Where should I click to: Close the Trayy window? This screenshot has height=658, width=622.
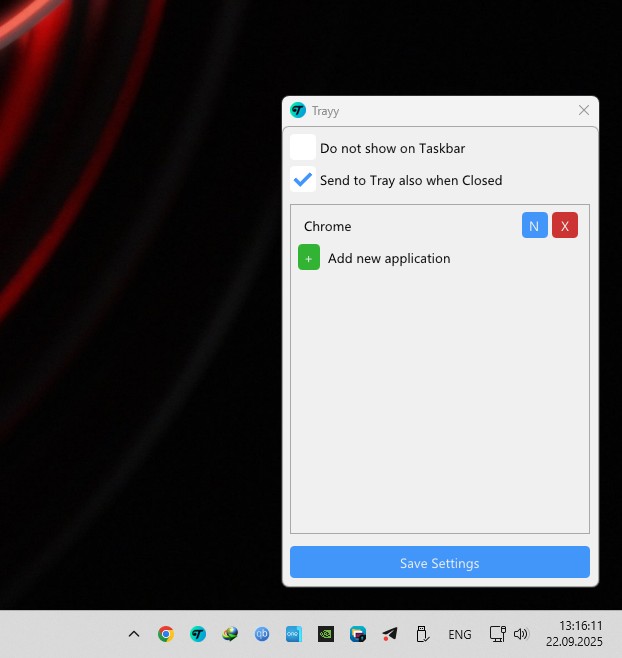[x=584, y=110]
